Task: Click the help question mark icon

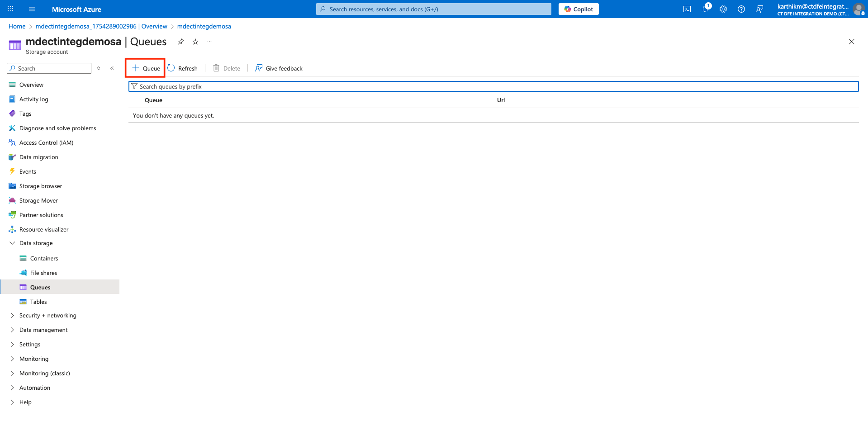Action: (x=741, y=9)
